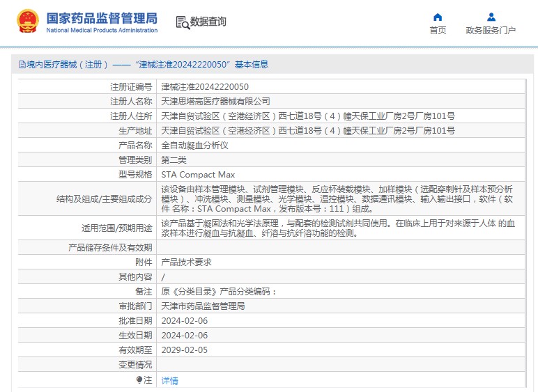
Task: Click the 生产地址 address value
Action: click(x=308, y=131)
